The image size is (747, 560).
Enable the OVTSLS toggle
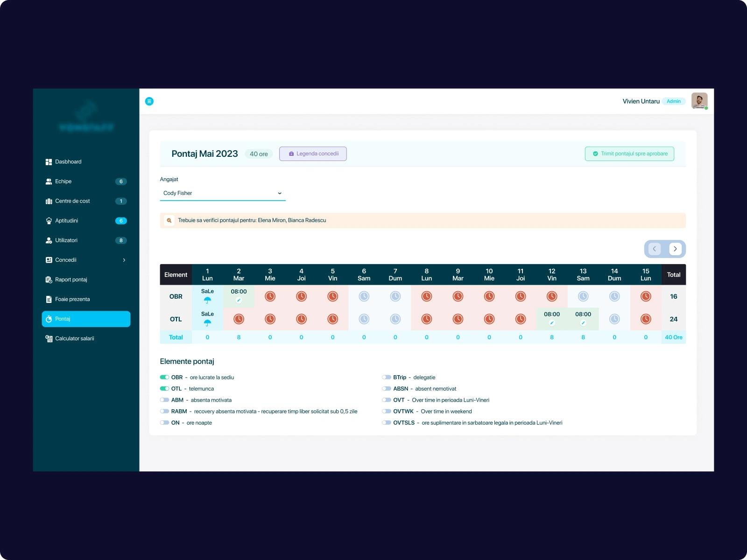[387, 423]
